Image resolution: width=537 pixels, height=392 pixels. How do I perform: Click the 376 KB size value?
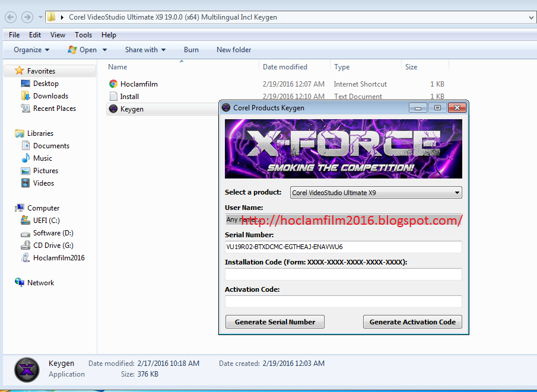pyautogui.click(x=148, y=374)
